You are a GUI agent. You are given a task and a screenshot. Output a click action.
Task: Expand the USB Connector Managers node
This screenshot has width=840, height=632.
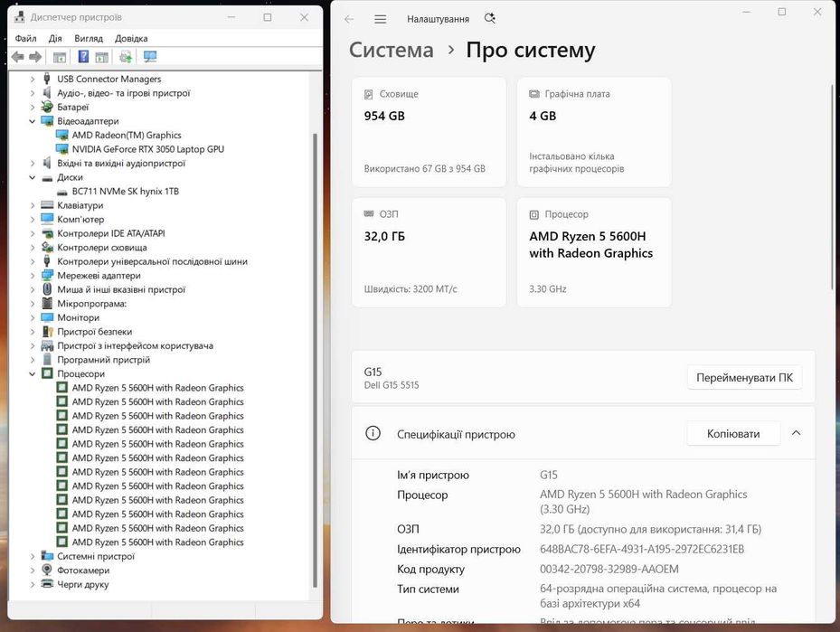click(x=33, y=79)
